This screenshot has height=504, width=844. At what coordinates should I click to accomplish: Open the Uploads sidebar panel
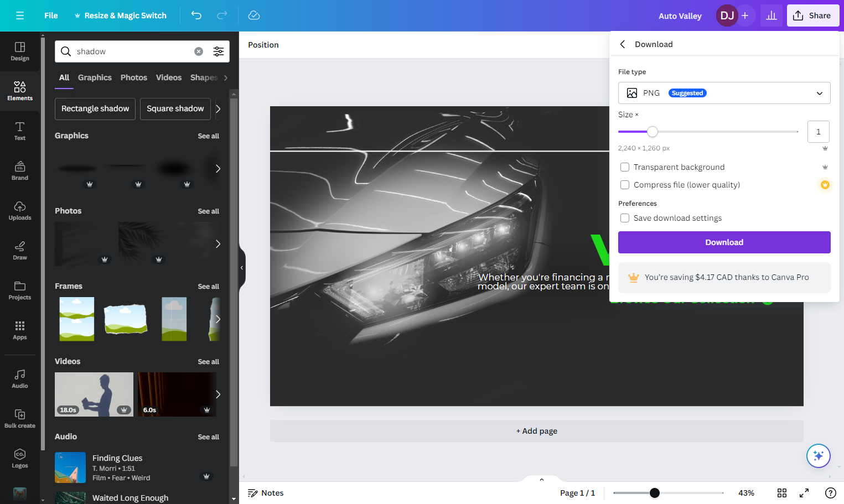click(x=20, y=211)
